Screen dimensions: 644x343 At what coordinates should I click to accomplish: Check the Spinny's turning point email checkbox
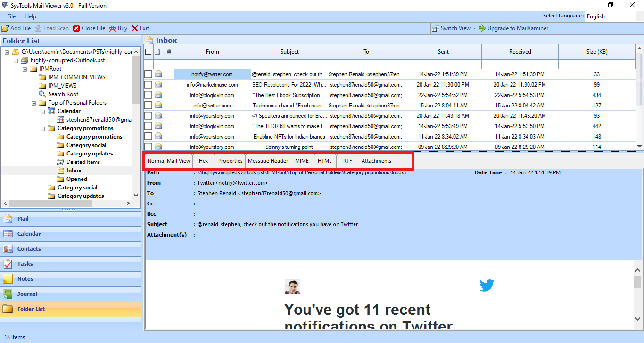tap(149, 147)
